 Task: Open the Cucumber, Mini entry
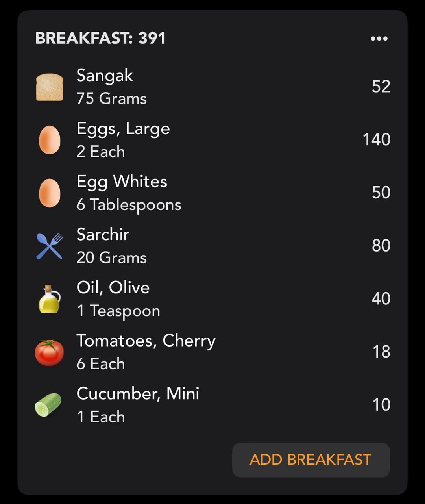(x=213, y=405)
